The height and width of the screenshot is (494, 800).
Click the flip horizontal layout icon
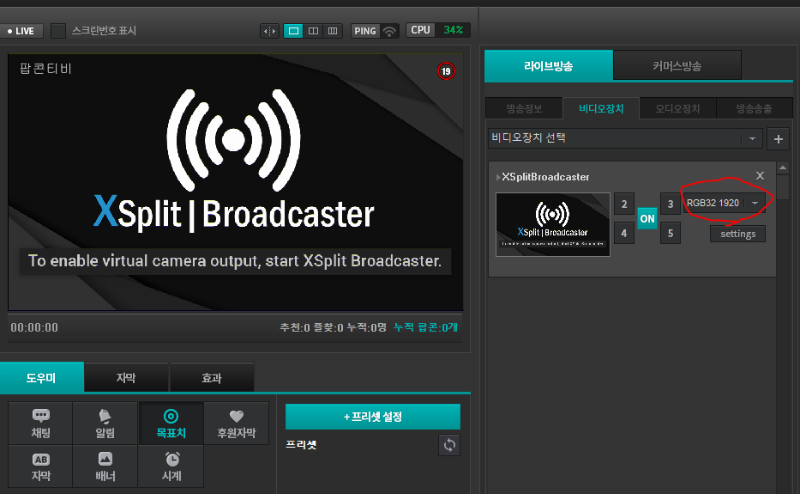point(269,31)
